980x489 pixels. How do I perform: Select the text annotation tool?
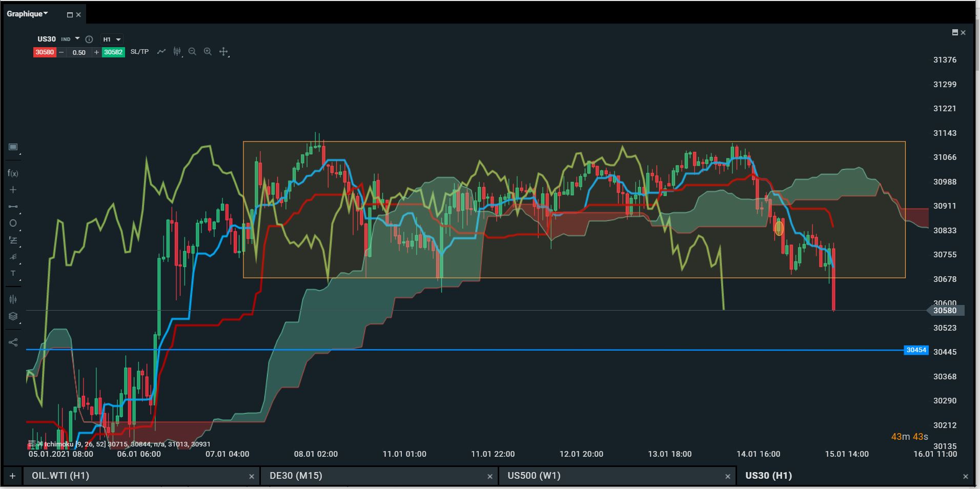[x=13, y=273]
